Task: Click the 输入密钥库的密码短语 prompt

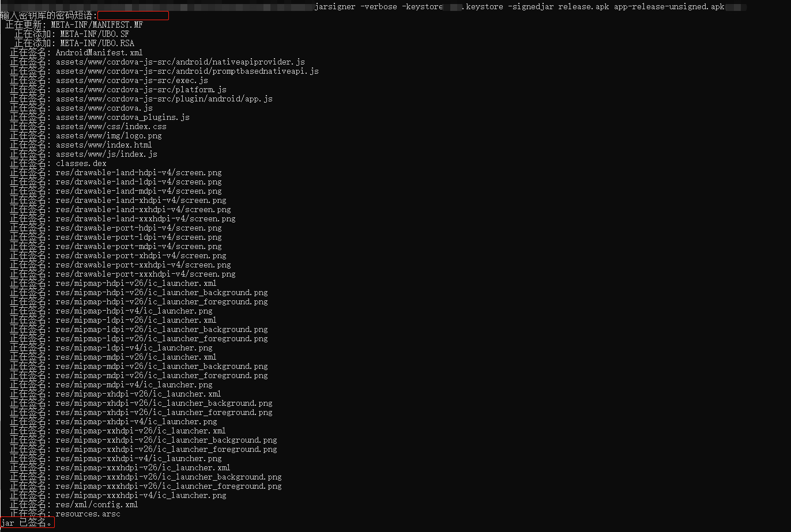Action: [x=49, y=16]
